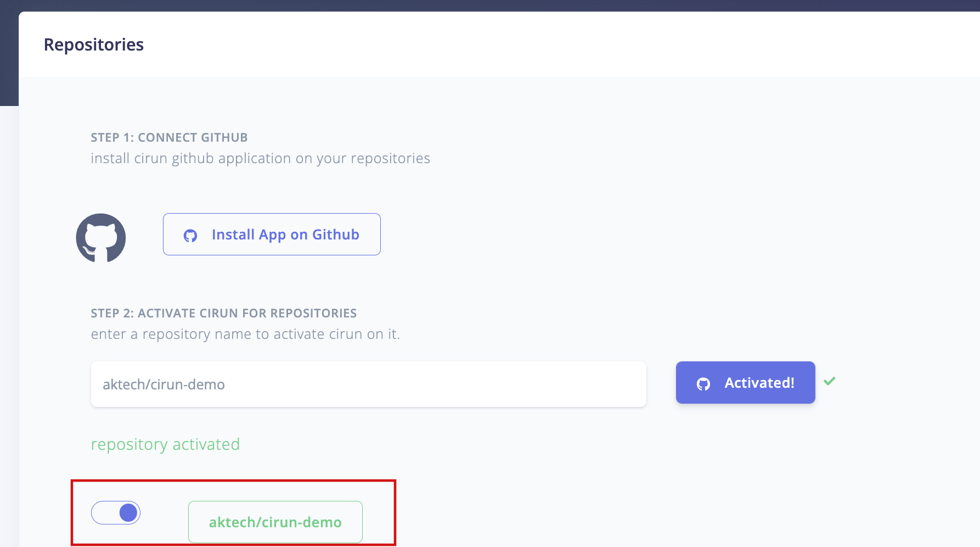Click the "enter a repository name" instruction text

click(245, 334)
